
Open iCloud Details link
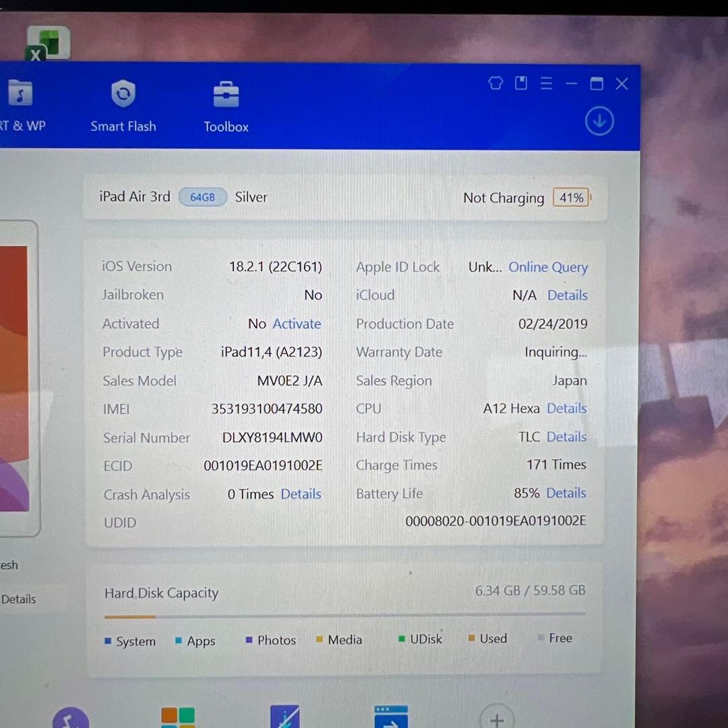[567, 295]
